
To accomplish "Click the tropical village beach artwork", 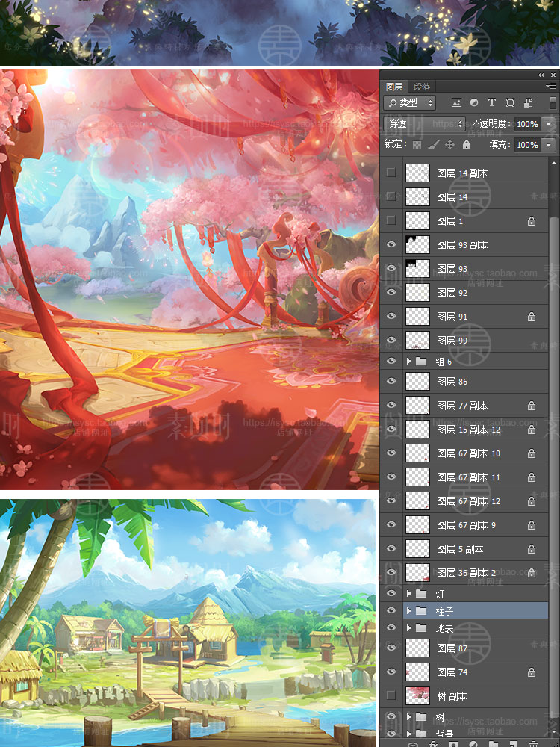I will [188, 623].
